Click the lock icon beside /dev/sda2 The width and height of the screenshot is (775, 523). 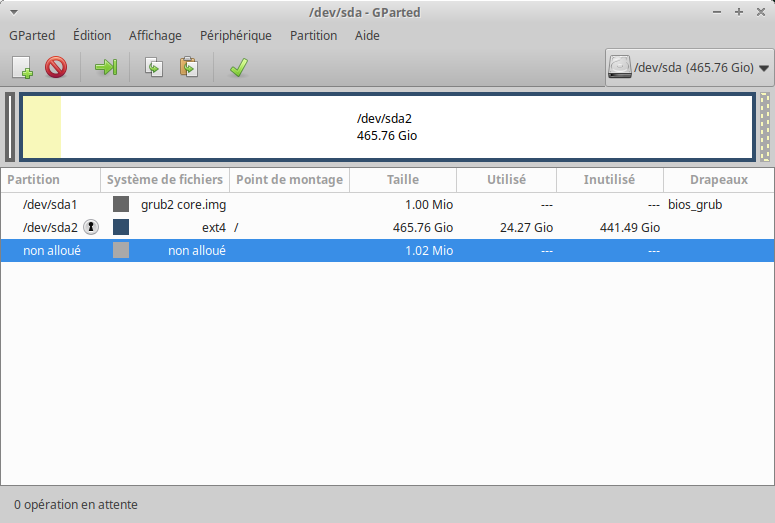(x=91, y=227)
